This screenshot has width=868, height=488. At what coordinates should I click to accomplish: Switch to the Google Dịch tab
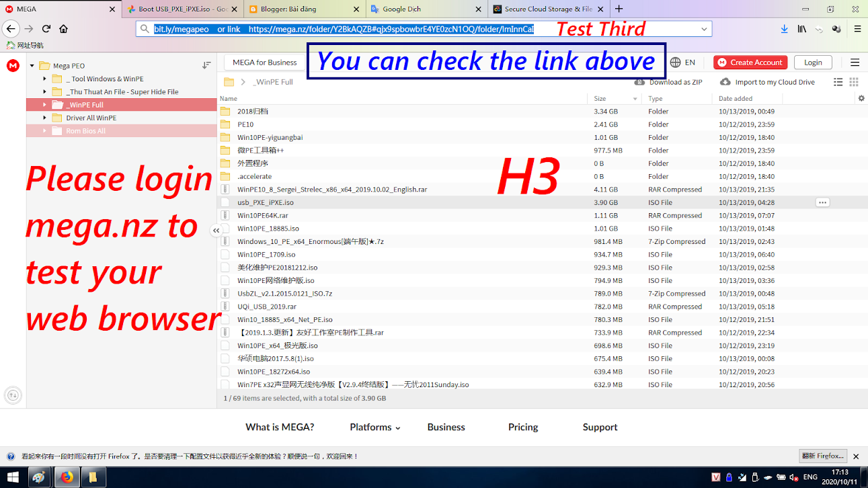(426, 9)
